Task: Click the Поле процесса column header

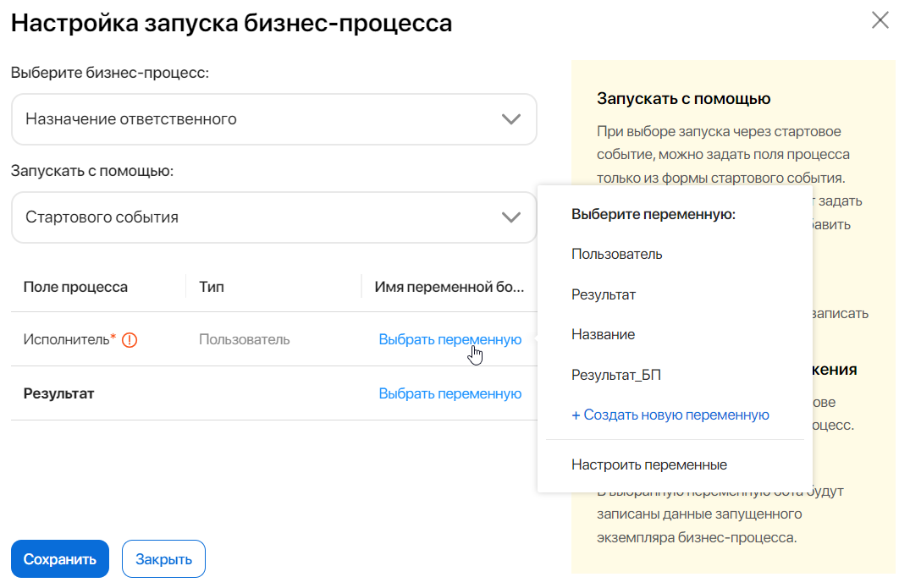Action: [75, 287]
